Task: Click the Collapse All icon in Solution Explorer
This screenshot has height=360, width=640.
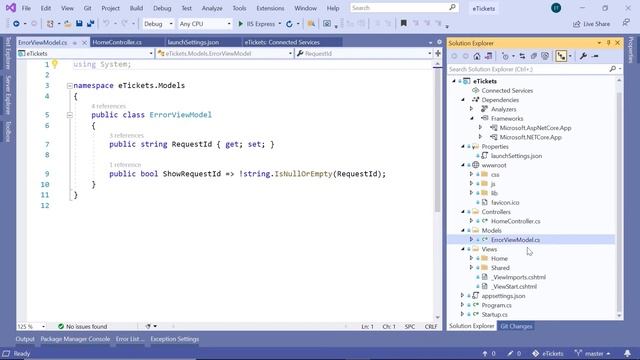Action: 534,56
